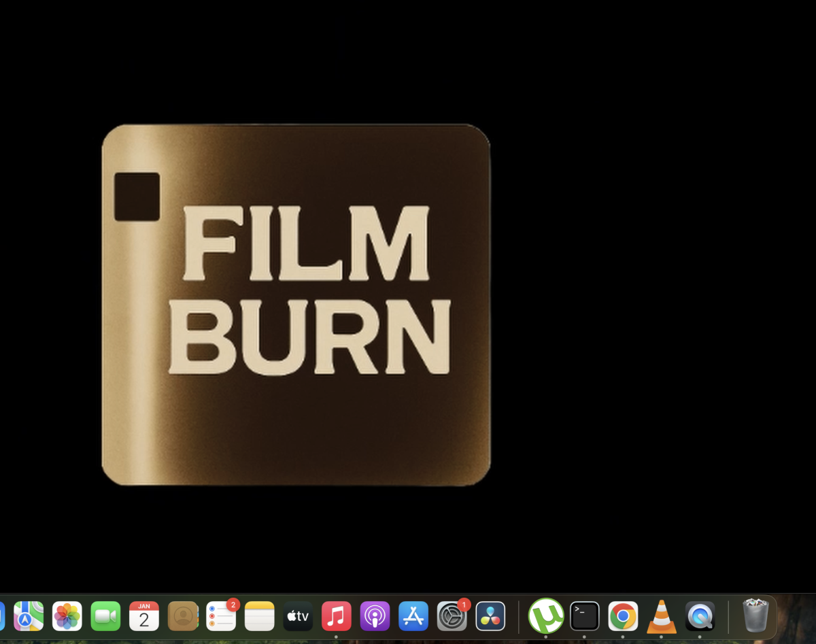Open VLC media player
The width and height of the screenshot is (816, 644).
(x=661, y=616)
